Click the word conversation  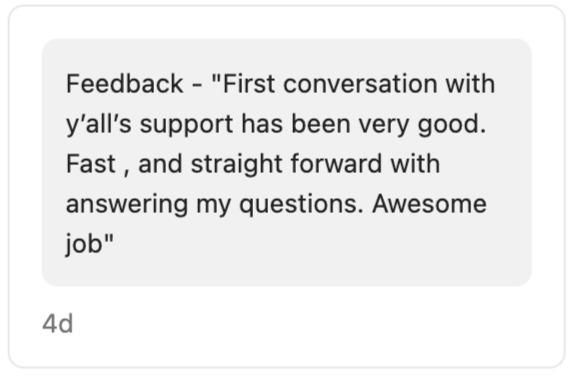pyautogui.click(x=360, y=84)
